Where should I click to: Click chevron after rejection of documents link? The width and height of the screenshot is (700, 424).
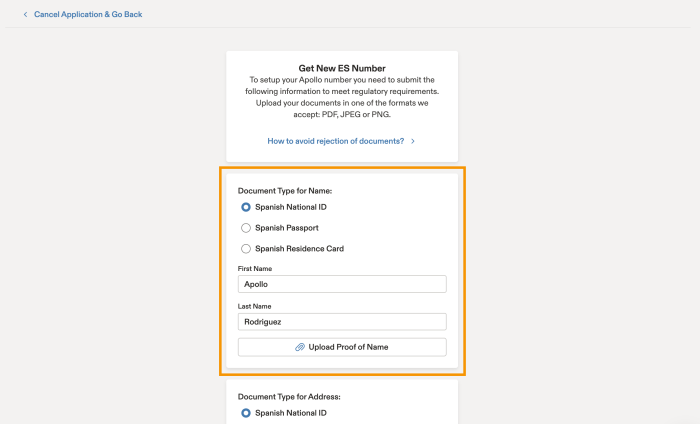[x=412, y=141]
